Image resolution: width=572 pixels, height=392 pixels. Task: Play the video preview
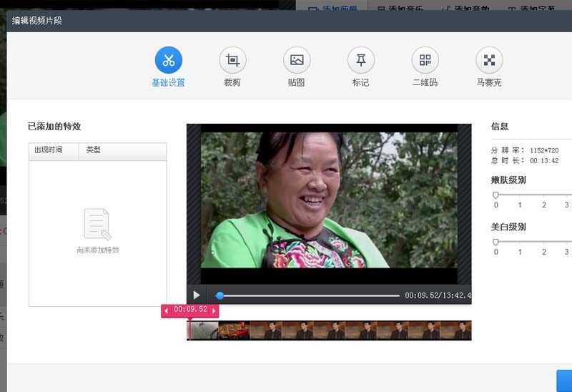tap(196, 295)
